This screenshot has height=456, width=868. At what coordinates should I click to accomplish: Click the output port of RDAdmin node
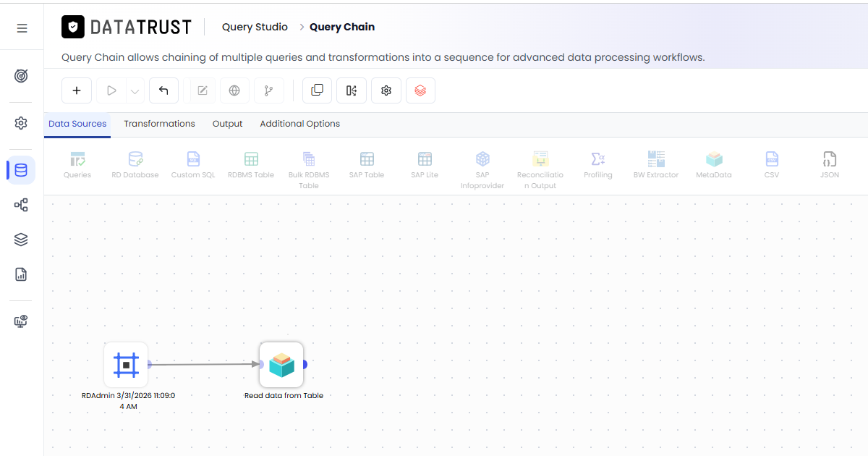point(148,365)
